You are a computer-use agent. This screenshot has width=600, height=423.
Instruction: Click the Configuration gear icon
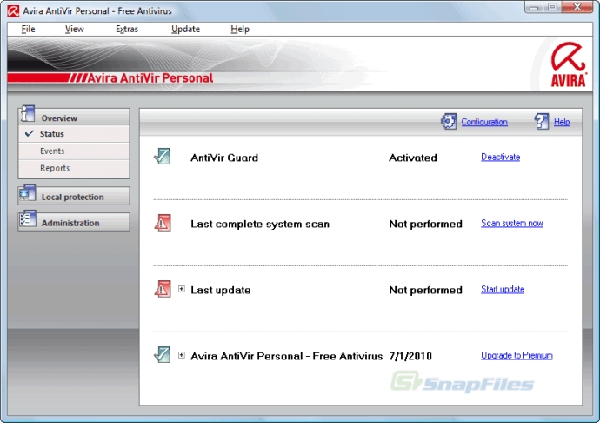click(x=449, y=121)
